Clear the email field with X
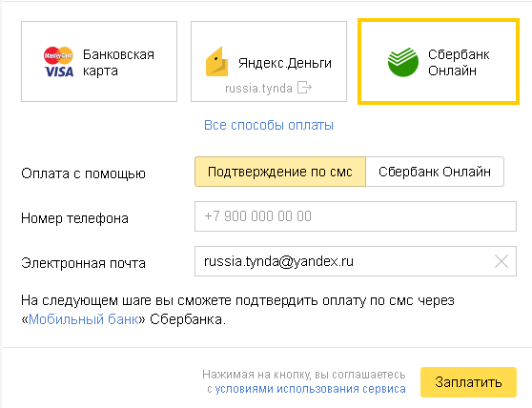The width and height of the screenshot is (532, 408). [x=501, y=261]
